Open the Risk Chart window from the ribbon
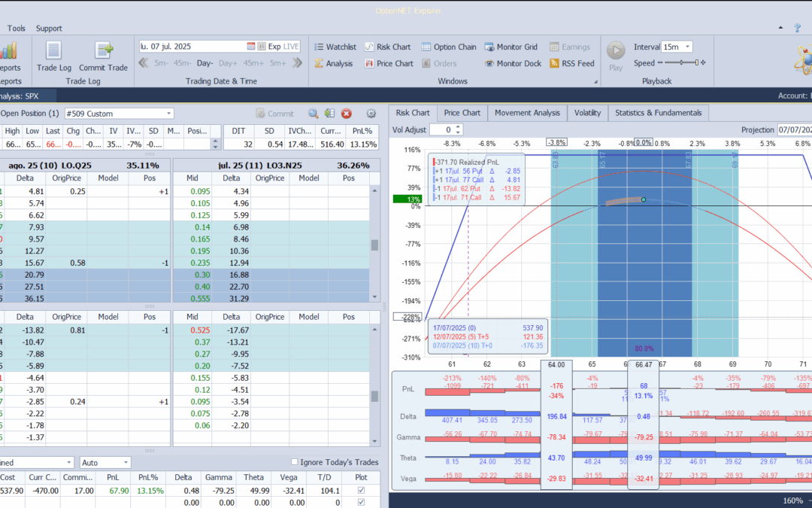 click(387, 47)
